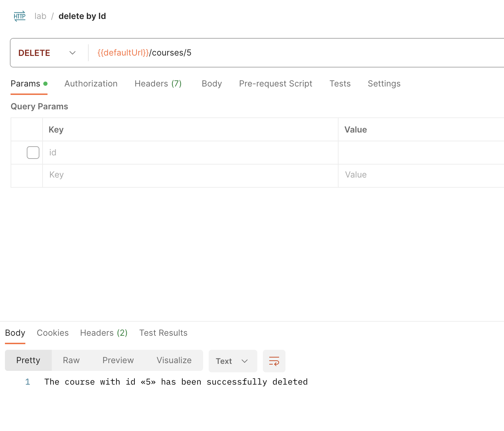This screenshot has height=431, width=504.
Task: Switch response view to Raw
Action: (71, 360)
